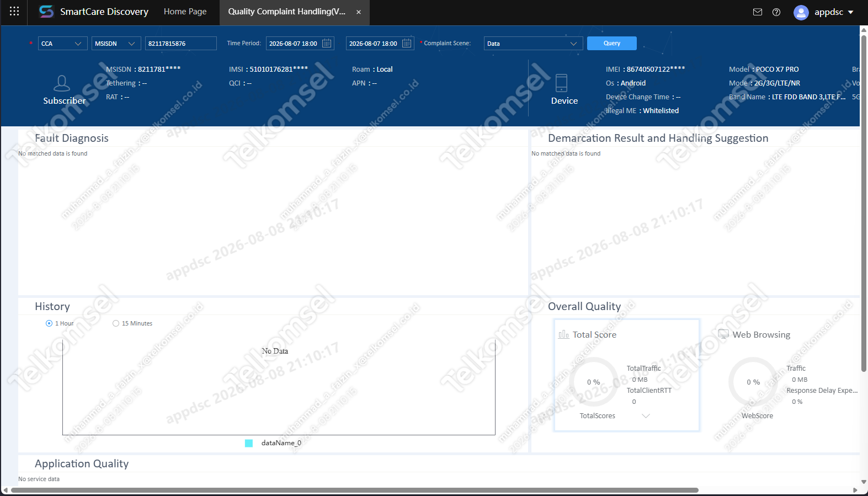The image size is (868, 496).
Task: Click the Os Android value
Action: tap(633, 83)
